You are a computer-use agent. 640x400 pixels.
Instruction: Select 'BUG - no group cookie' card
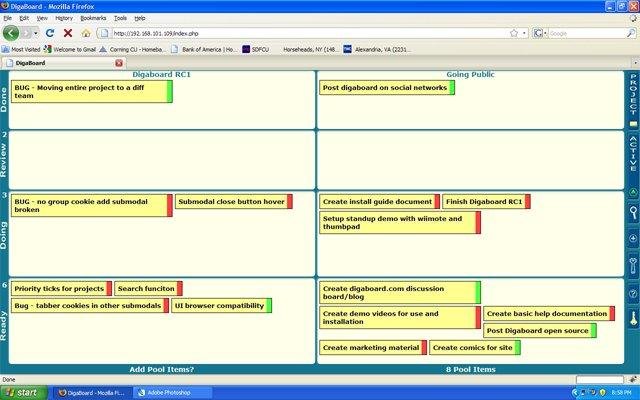point(92,205)
